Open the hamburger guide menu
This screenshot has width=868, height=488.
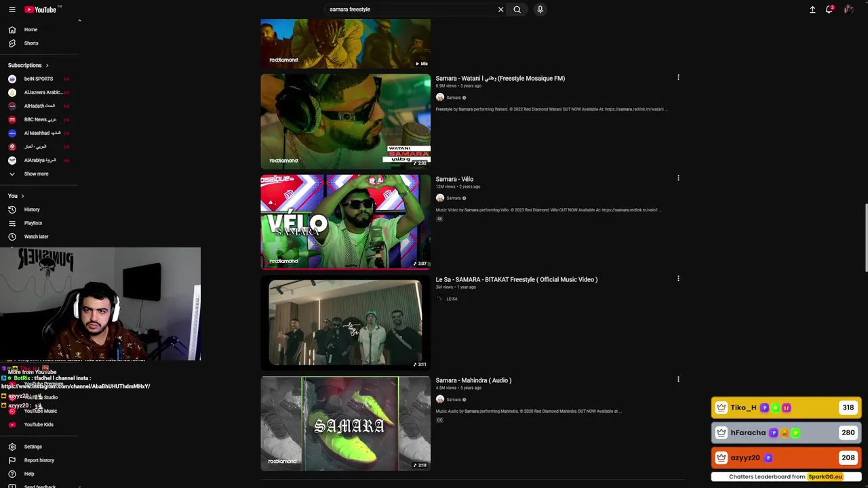point(12,9)
